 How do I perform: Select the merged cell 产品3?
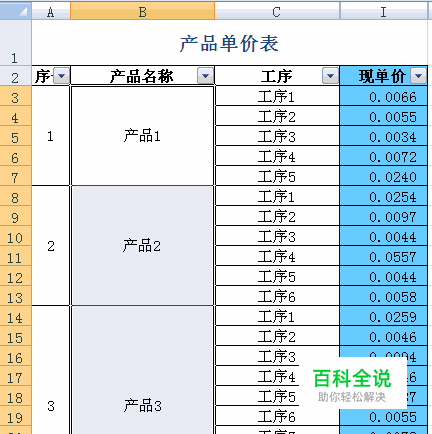tap(142, 370)
